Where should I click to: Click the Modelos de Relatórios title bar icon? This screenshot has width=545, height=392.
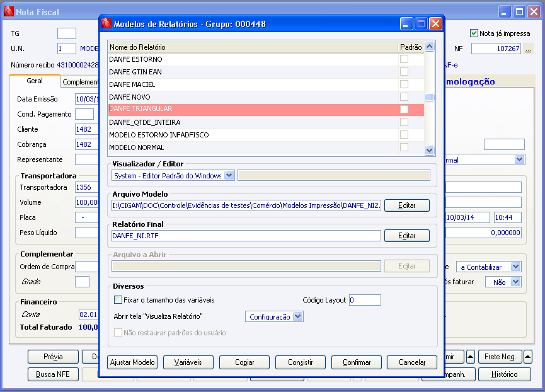(106, 23)
